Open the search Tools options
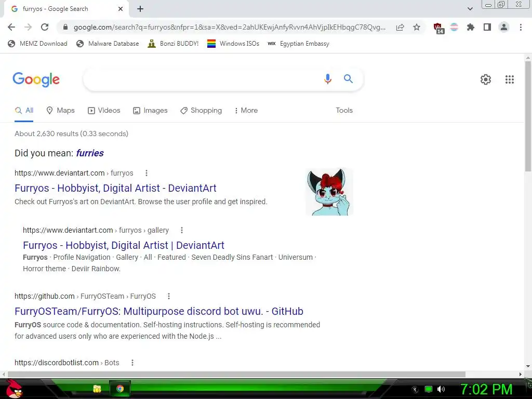This screenshot has width=532, height=399. [x=344, y=110]
